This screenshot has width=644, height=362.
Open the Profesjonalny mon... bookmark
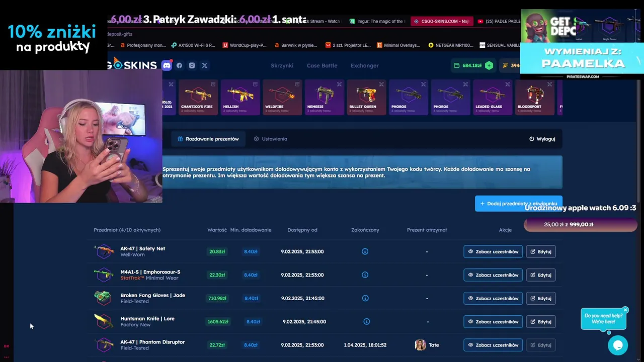coord(142,45)
